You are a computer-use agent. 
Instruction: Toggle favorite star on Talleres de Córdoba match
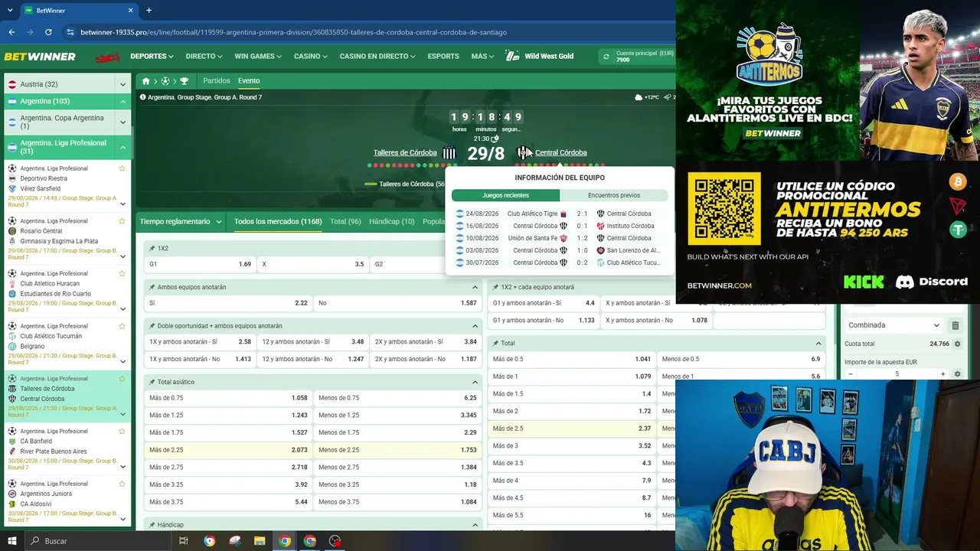click(x=122, y=379)
